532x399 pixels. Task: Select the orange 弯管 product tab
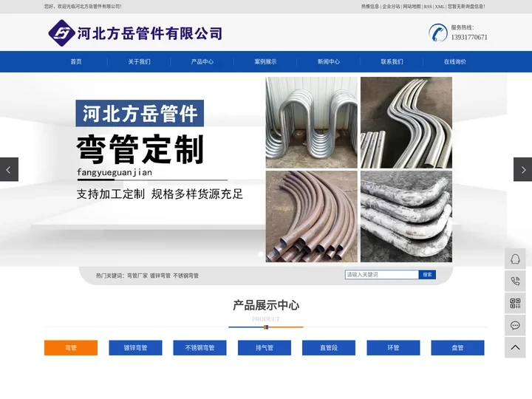(x=71, y=348)
